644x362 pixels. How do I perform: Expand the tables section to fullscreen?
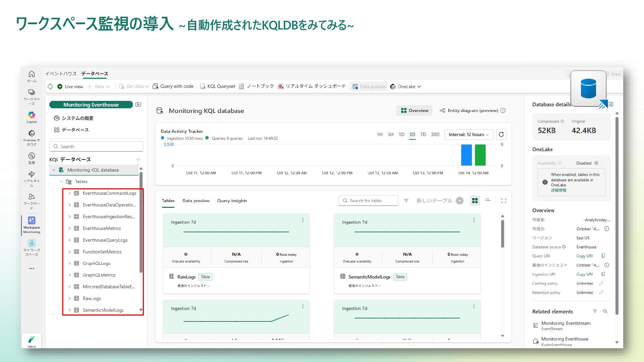(x=503, y=200)
